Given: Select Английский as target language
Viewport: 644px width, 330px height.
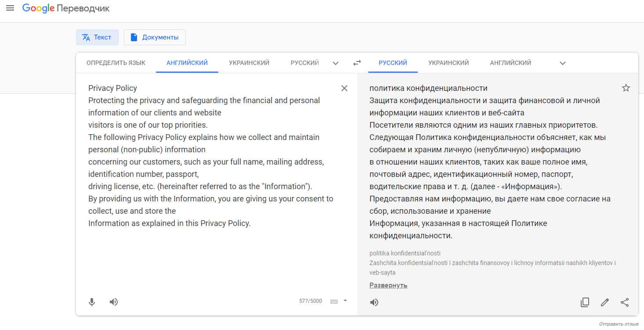Looking at the screenshot, I should (510, 63).
